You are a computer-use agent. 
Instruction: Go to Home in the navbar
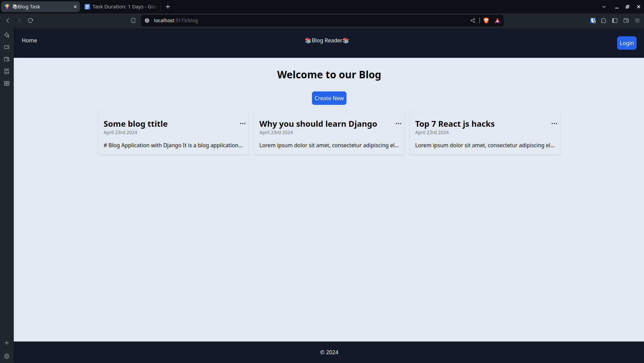[x=30, y=40]
